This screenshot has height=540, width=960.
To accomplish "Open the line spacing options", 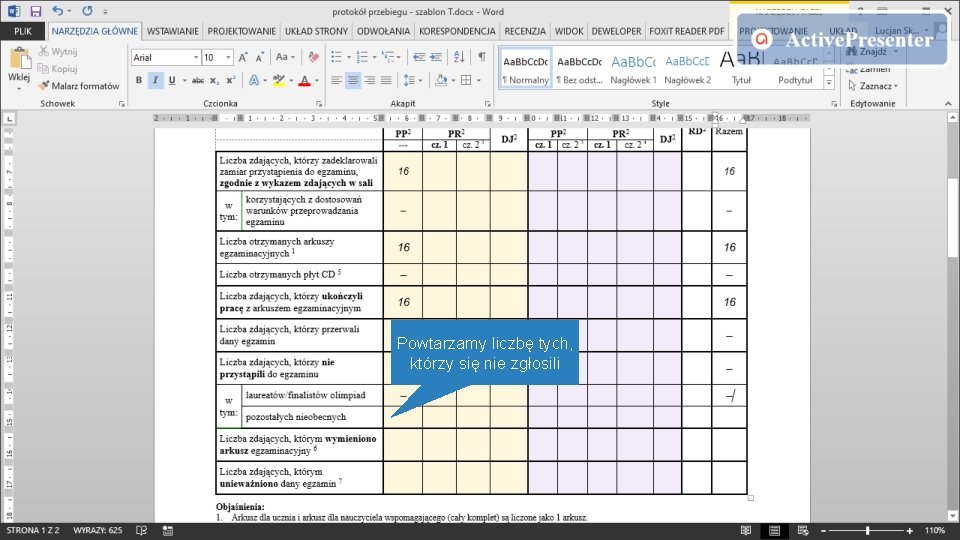I will coord(413,80).
